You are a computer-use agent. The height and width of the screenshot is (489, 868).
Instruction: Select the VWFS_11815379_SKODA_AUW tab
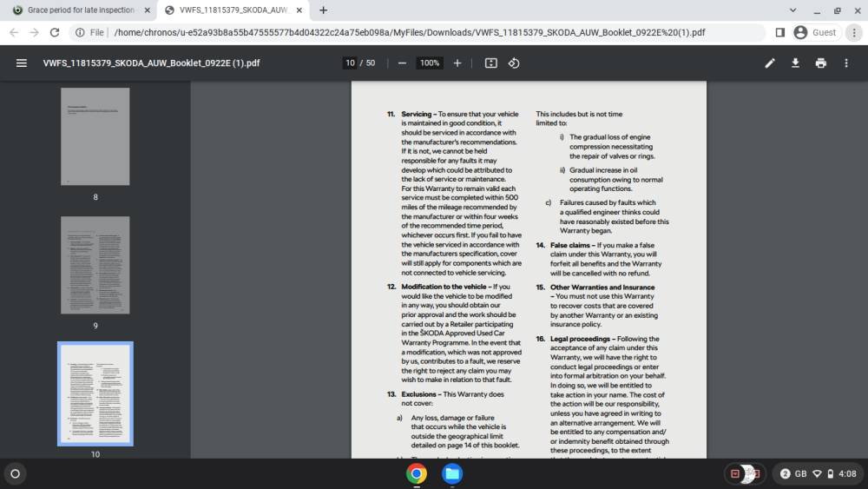(233, 10)
